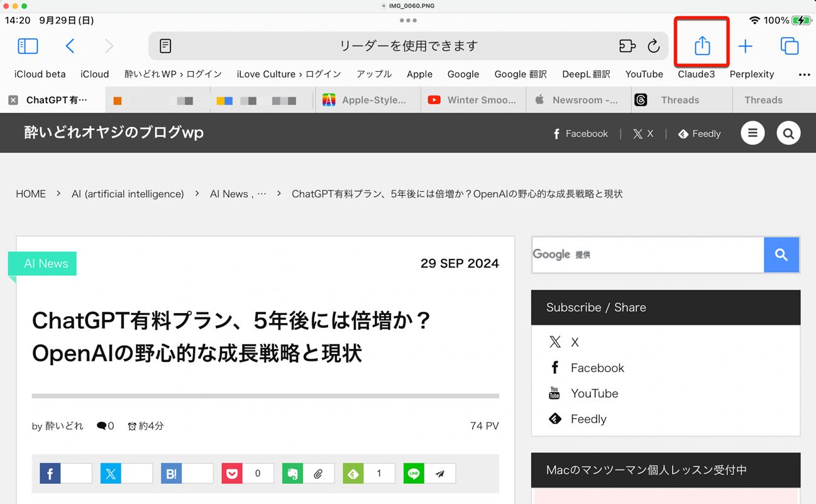The height and width of the screenshot is (504, 816).
Task: Click the extensions icon in address bar
Action: [627, 46]
